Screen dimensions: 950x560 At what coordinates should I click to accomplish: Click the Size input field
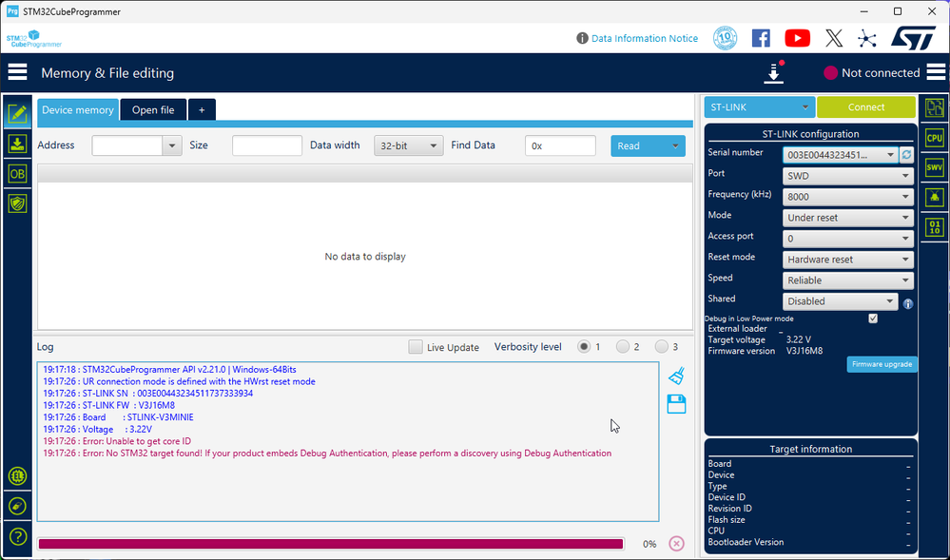click(266, 145)
